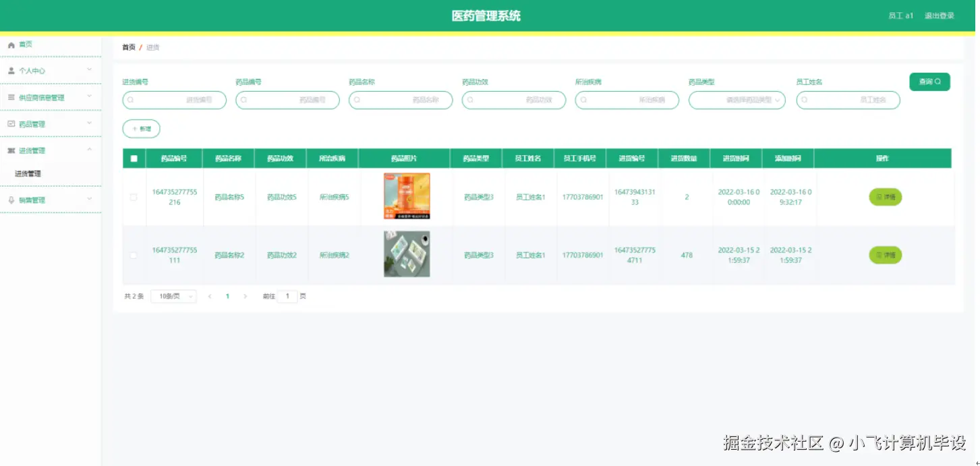
Task: Click the 药品名称 column header
Action: (x=228, y=158)
